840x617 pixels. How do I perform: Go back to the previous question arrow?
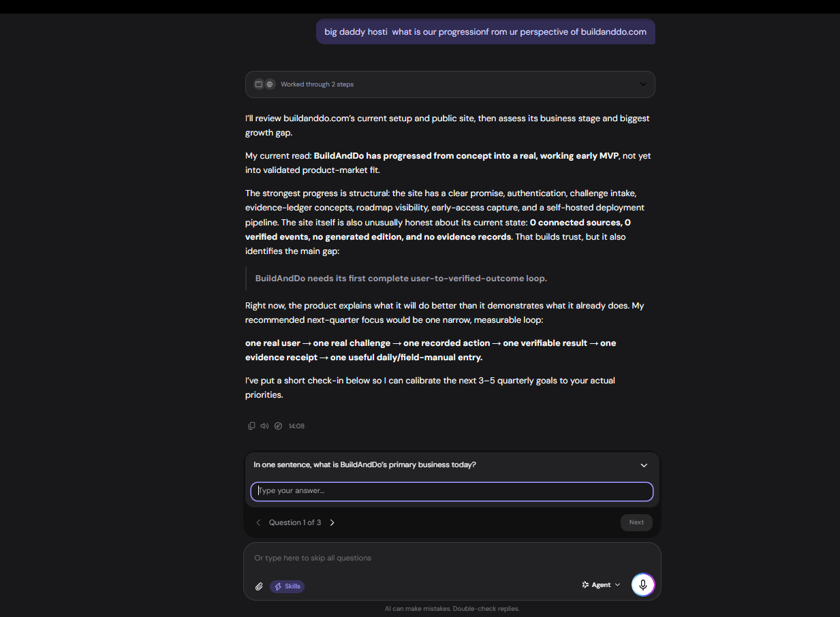[x=258, y=522]
